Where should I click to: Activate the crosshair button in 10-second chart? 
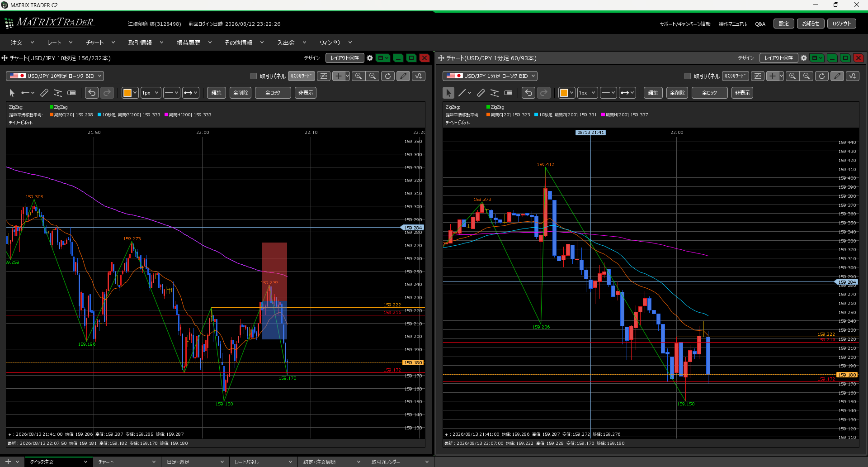pos(338,76)
